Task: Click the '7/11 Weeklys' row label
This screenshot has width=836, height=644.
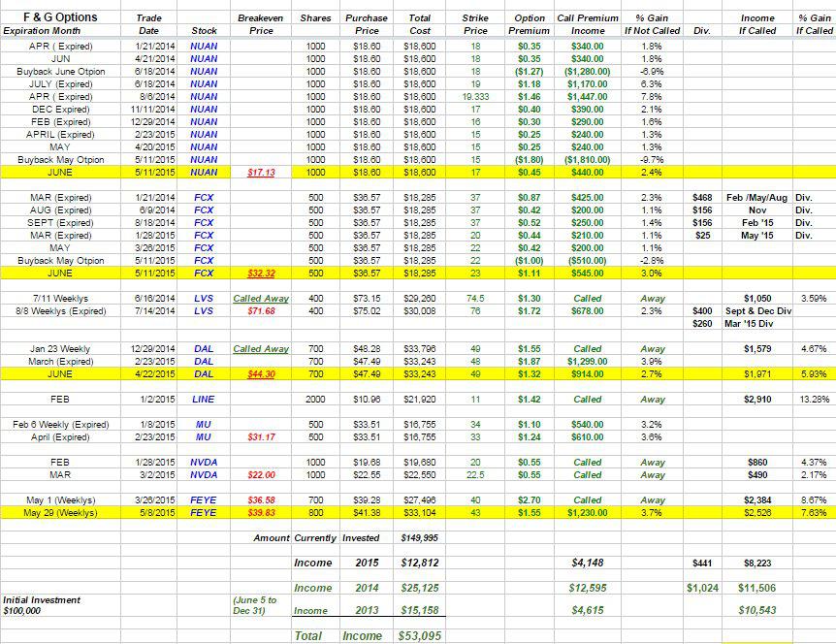Action: point(61,299)
